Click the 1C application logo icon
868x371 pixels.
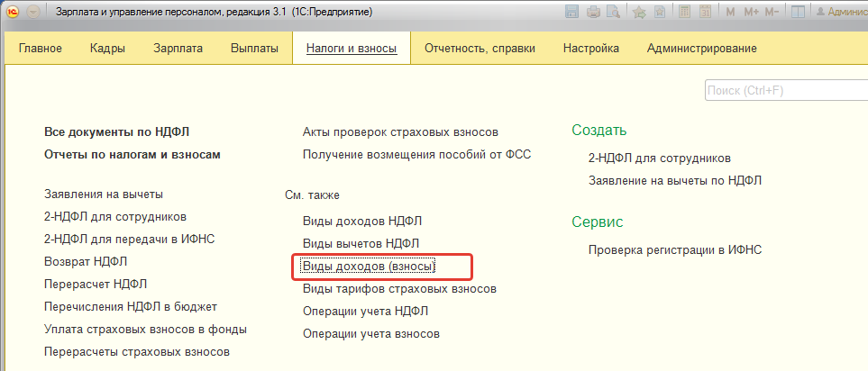14,12
